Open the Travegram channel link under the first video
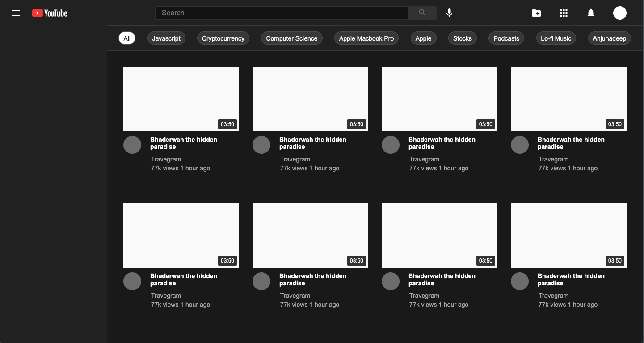This screenshot has width=644, height=343. (x=166, y=159)
